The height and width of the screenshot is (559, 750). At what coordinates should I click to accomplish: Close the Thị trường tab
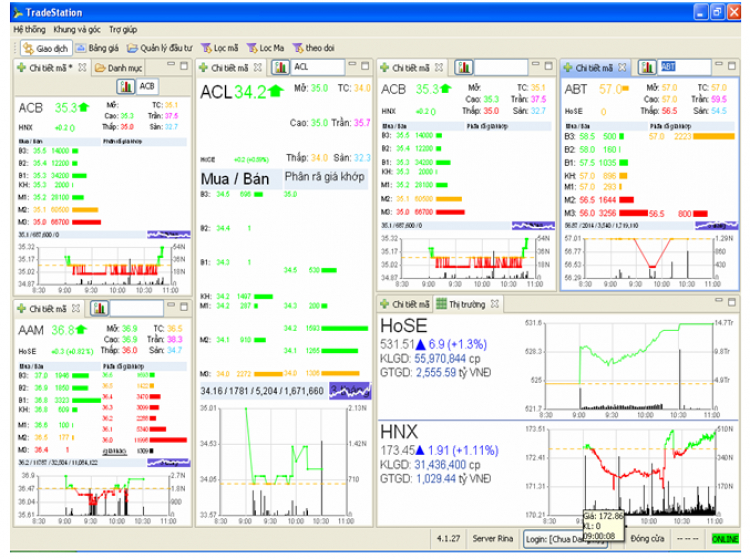(x=495, y=304)
